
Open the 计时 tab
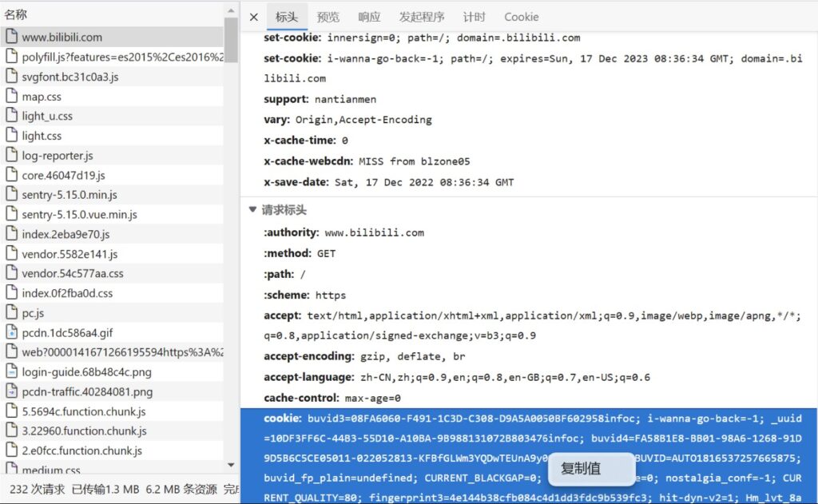tap(474, 17)
